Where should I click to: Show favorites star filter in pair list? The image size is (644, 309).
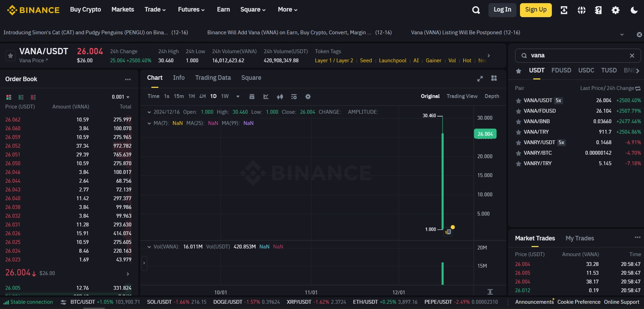click(519, 71)
